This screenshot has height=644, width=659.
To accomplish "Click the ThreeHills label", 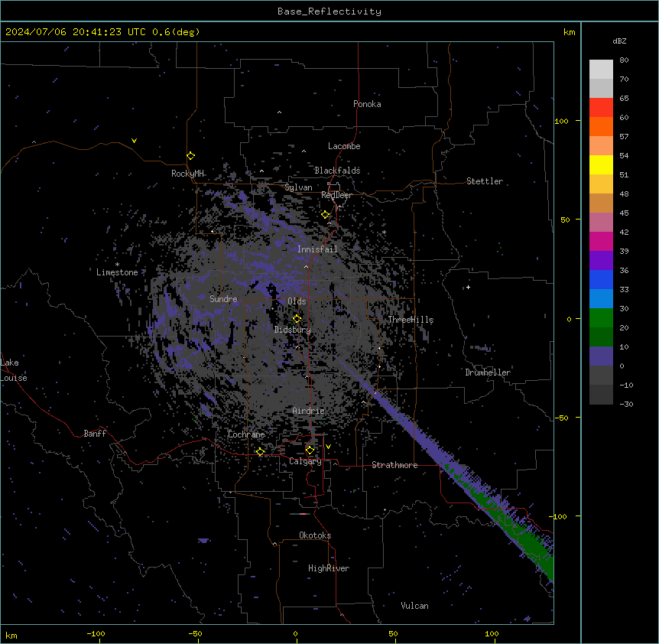I will click(x=411, y=320).
